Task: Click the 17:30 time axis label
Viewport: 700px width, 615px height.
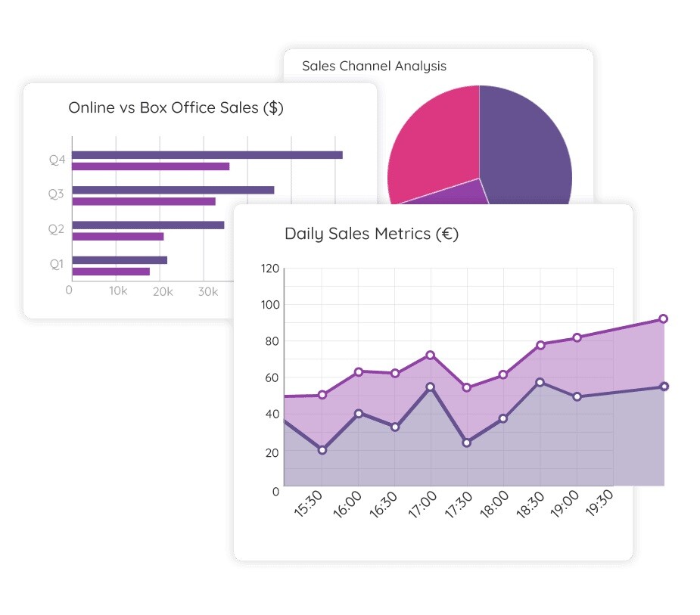Action: 458,505
